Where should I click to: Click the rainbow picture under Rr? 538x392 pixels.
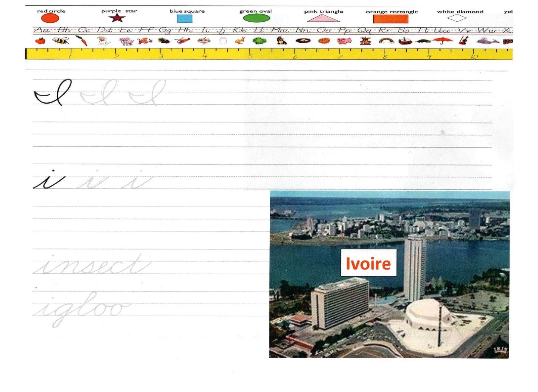click(x=386, y=41)
